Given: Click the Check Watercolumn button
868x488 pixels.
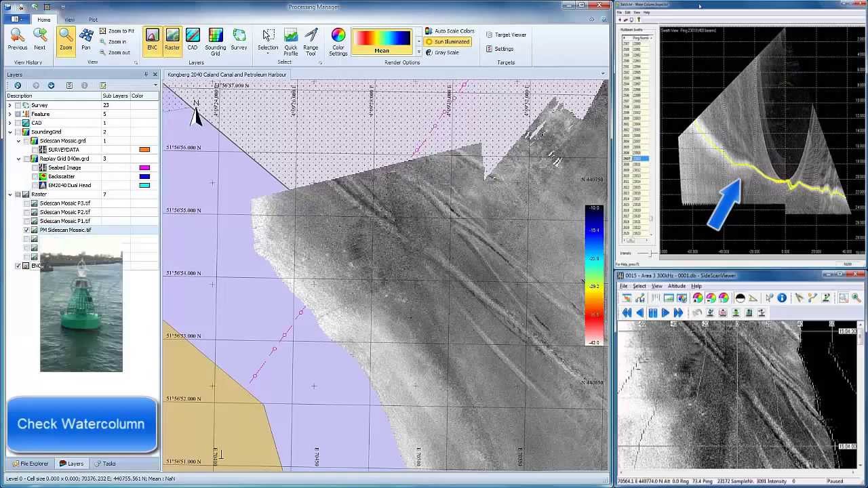Looking at the screenshot, I should [x=82, y=425].
